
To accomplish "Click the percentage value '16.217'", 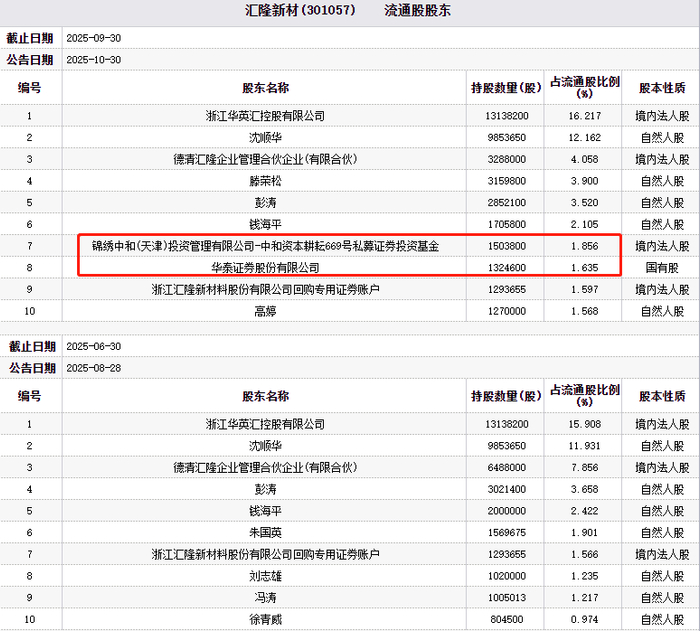I will pos(585,116).
